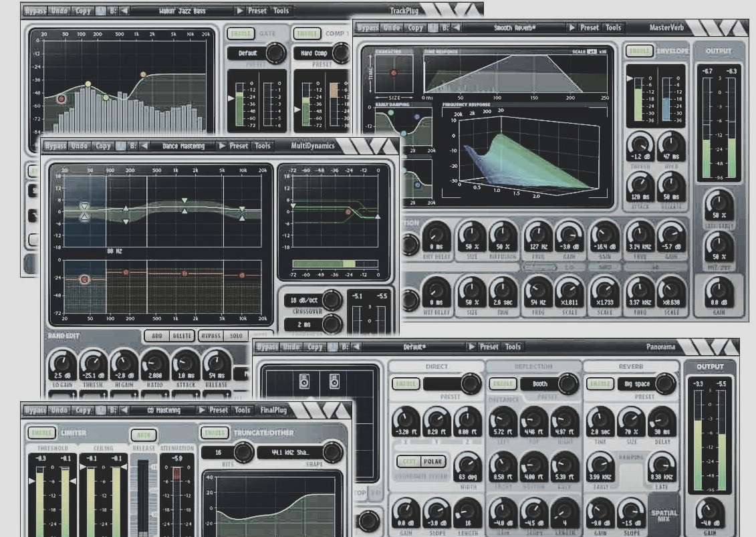This screenshot has height=537, width=756.
Task: Toggle Bypass in the MasterVerb window
Action: 368,28
